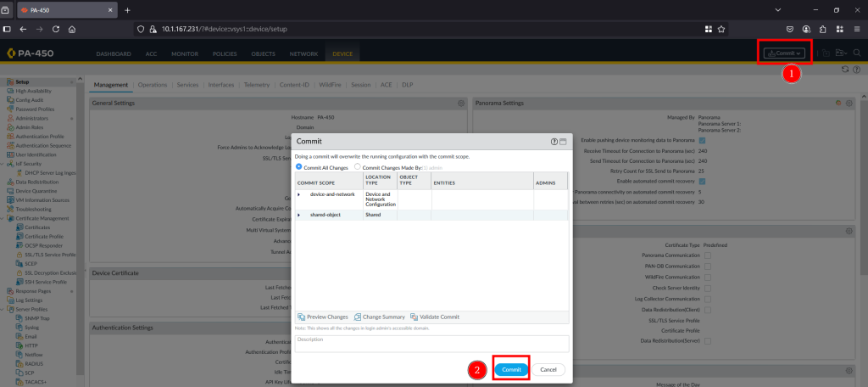Open the Commit dropdown in top bar
The image size is (868, 387).
784,53
